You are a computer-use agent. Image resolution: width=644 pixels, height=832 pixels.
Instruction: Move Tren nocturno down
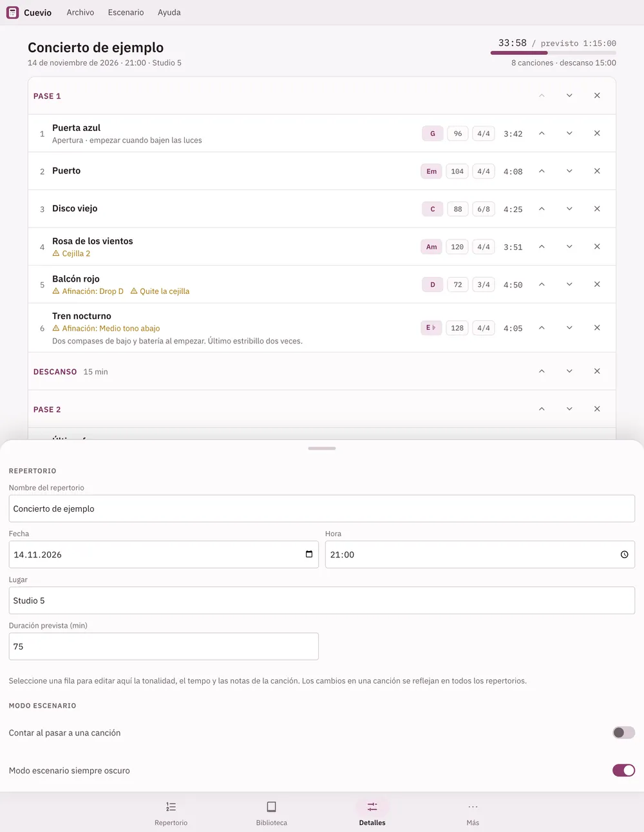(569, 328)
